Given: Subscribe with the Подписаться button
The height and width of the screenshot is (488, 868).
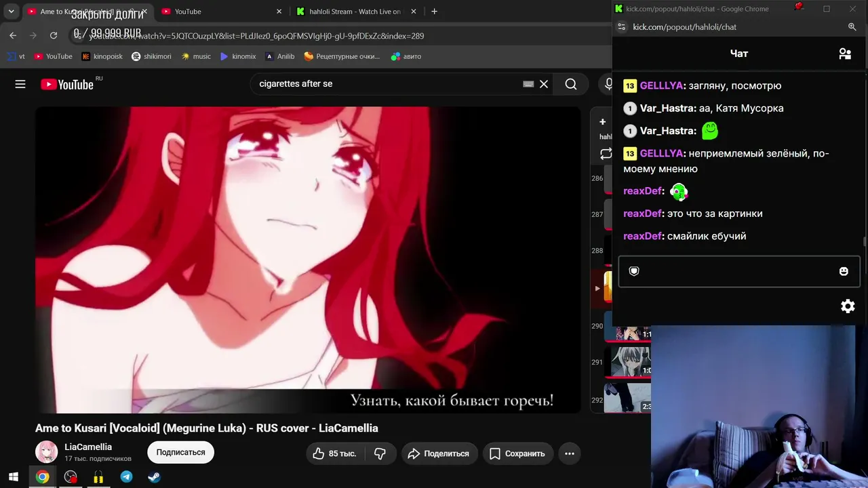Looking at the screenshot, I should (180, 452).
